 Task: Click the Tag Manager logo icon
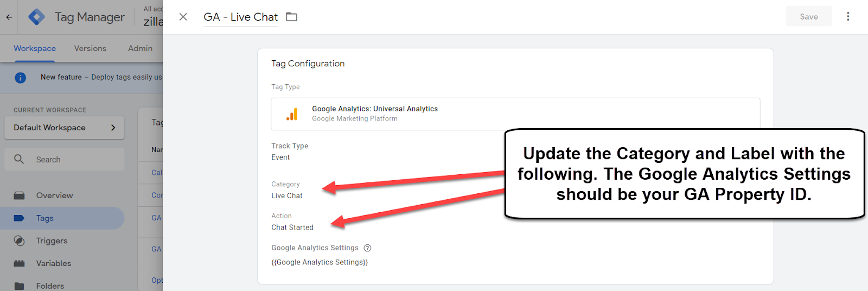36,17
